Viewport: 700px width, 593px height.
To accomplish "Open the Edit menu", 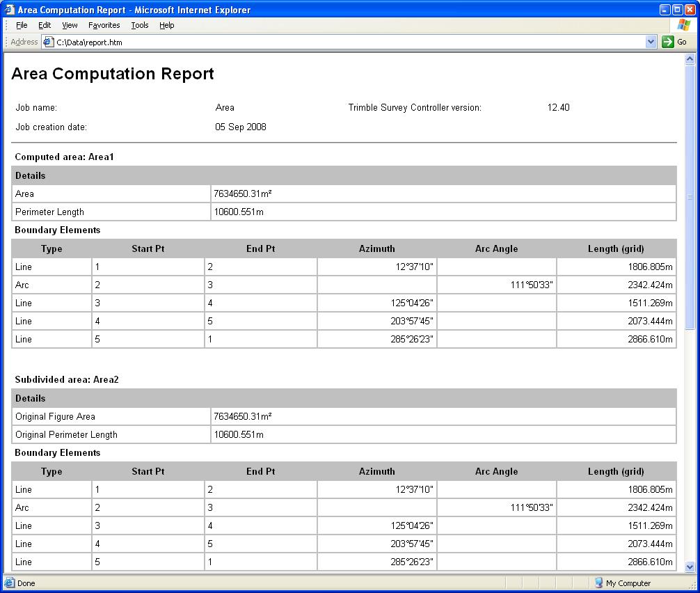I will pyautogui.click(x=45, y=25).
